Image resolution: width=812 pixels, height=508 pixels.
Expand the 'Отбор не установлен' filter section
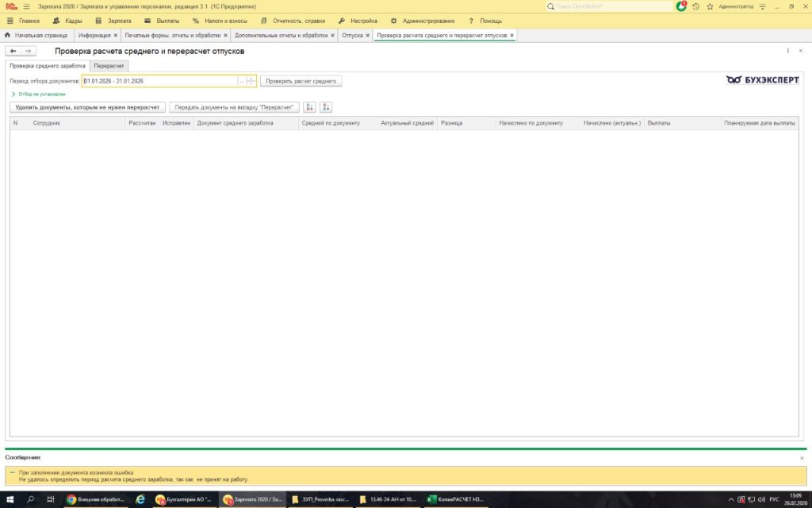pos(13,94)
